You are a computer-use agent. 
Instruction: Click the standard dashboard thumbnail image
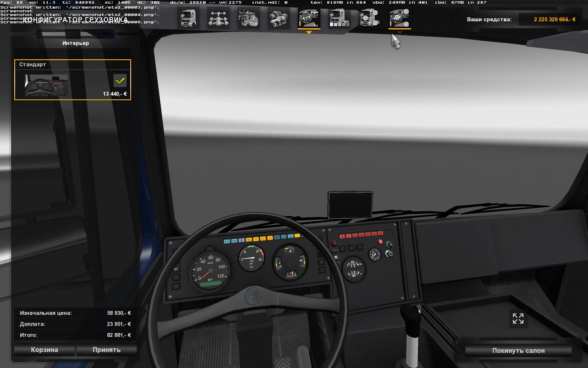(47, 86)
